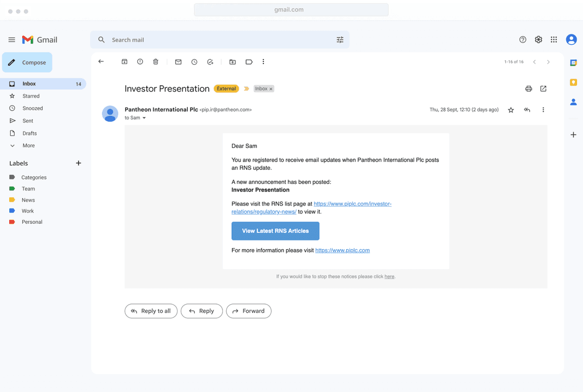Open the email in a new window
The height and width of the screenshot is (392, 583).
pos(543,89)
